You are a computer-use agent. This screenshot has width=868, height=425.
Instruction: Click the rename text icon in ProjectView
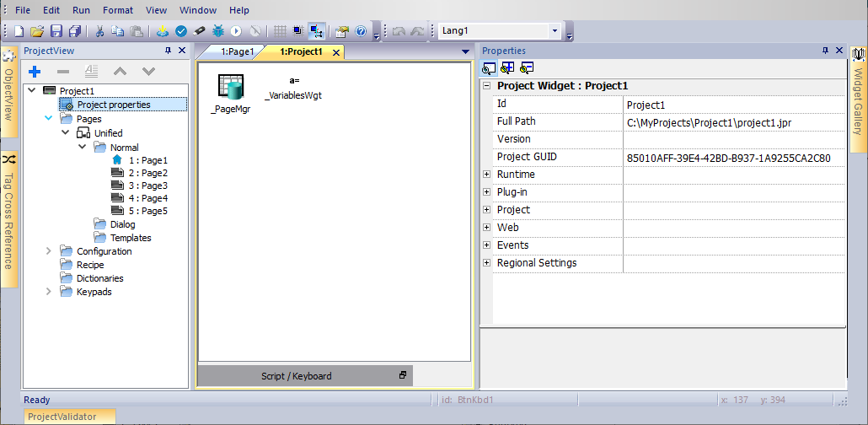coord(91,71)
